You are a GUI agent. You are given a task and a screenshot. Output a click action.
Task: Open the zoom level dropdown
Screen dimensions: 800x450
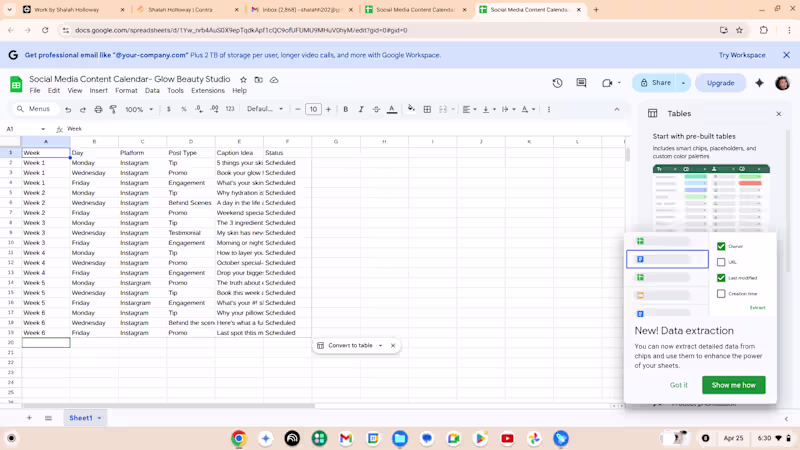139,109
